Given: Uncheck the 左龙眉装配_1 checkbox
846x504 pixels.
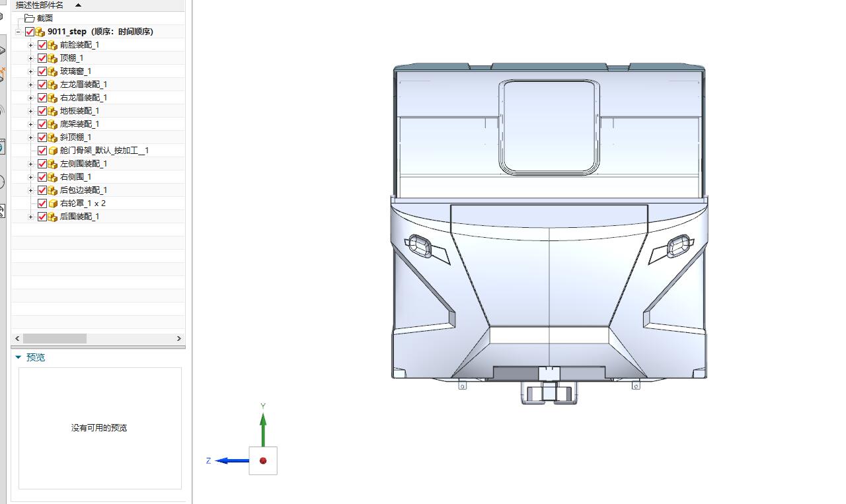Looking at the screenshot, I should (42, 85).
